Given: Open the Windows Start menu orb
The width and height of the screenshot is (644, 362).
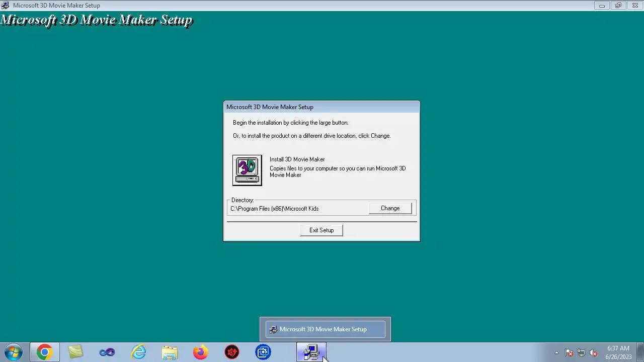Looking at the screenshot, I should (14, 352).
